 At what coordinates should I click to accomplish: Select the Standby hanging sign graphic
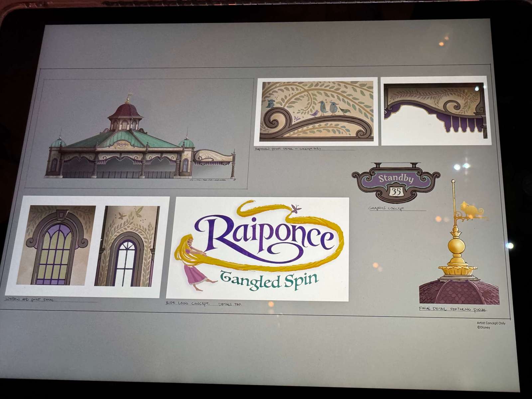396,182
